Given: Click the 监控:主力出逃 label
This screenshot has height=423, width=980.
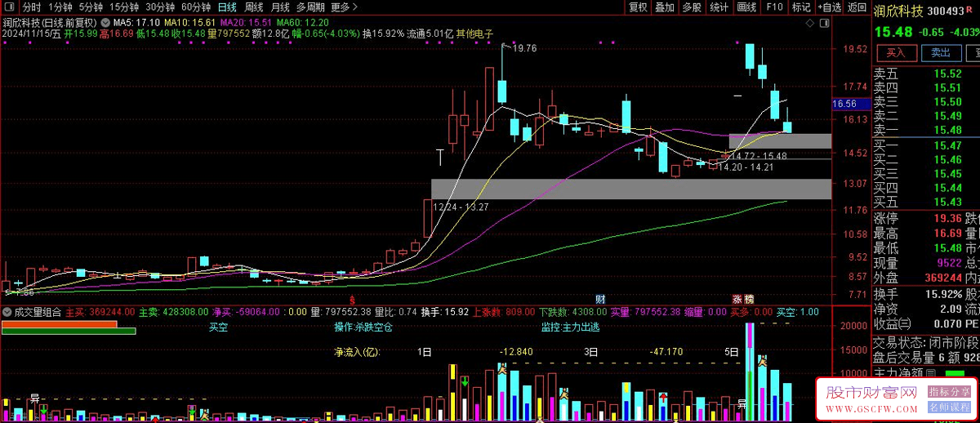Looking at the screenshot, I should coord(570,327).
